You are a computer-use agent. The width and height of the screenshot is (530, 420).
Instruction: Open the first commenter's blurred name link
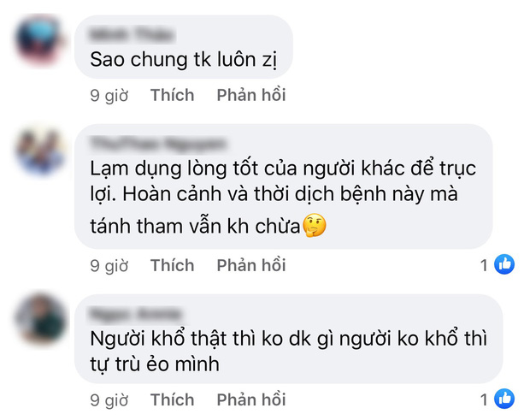(132, 35)
